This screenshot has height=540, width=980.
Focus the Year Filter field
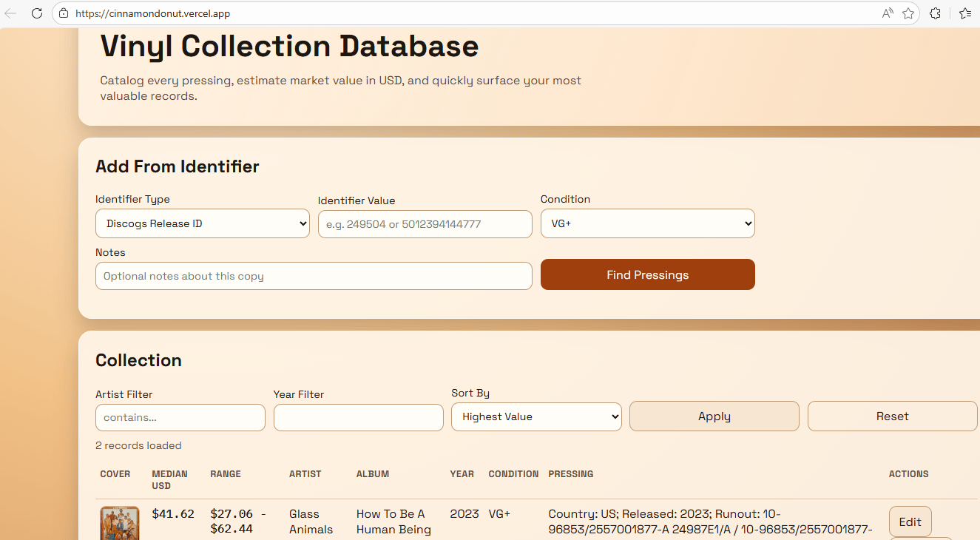[359, 417]
